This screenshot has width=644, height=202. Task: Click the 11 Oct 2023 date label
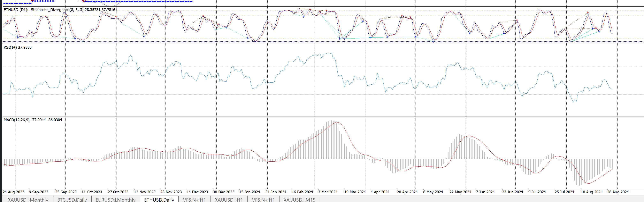[92, 192]
